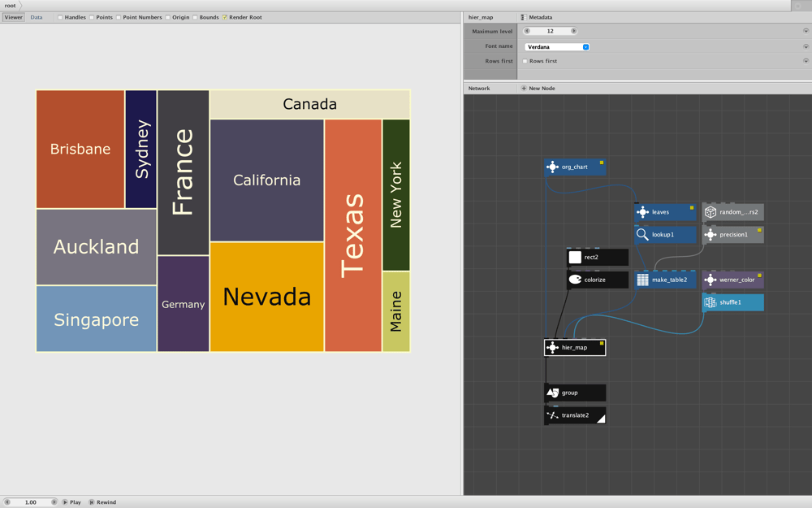Click the rect2 node square icon
The height and width of the screenshot is (508, 812).
pos(575,257)
